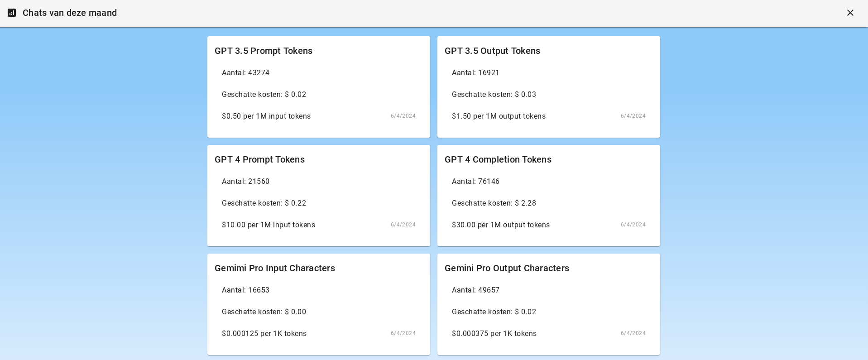The image size is (868, 360).
Task: Open the GPT 3.5 Prompt Tokens card title
Action: coord(264,51)
